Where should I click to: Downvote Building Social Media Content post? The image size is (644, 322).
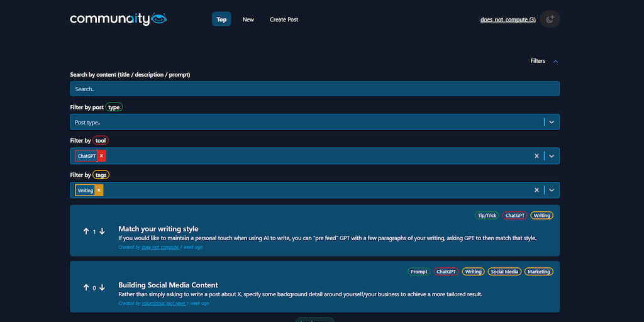point(102,287)
